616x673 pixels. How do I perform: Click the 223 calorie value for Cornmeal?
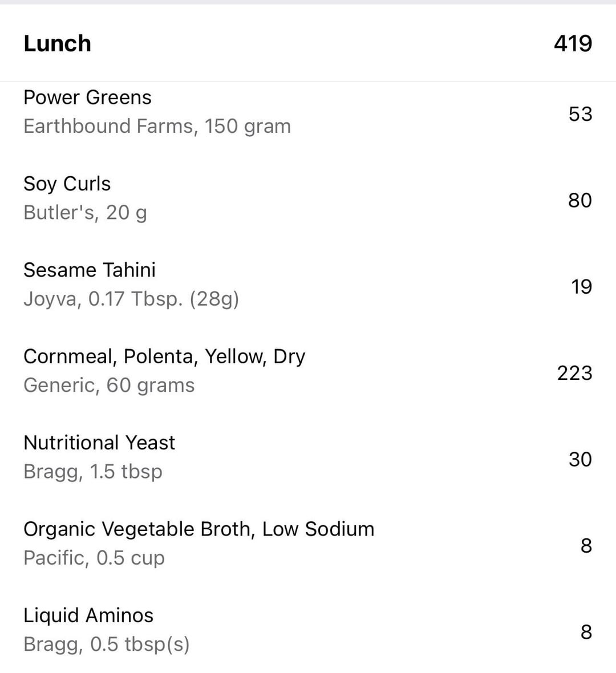point(574,373)
